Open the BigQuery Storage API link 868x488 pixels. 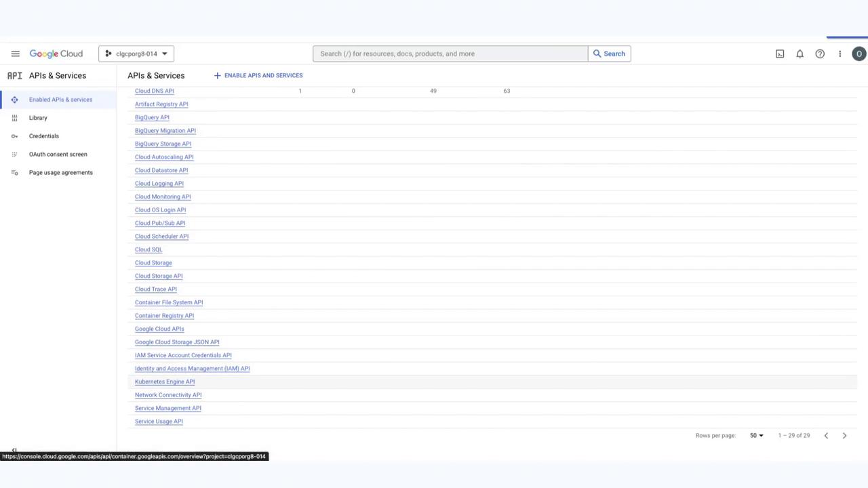coord(163,144)
